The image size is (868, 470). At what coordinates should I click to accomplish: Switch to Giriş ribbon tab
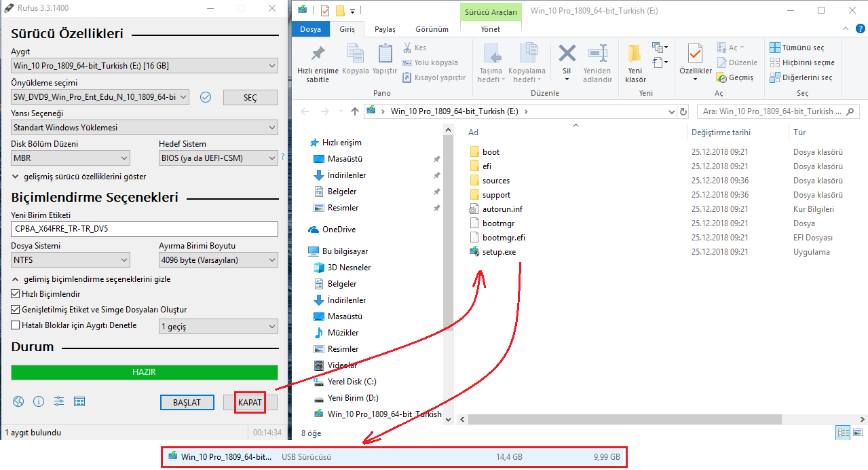click(x=347, y=29)
